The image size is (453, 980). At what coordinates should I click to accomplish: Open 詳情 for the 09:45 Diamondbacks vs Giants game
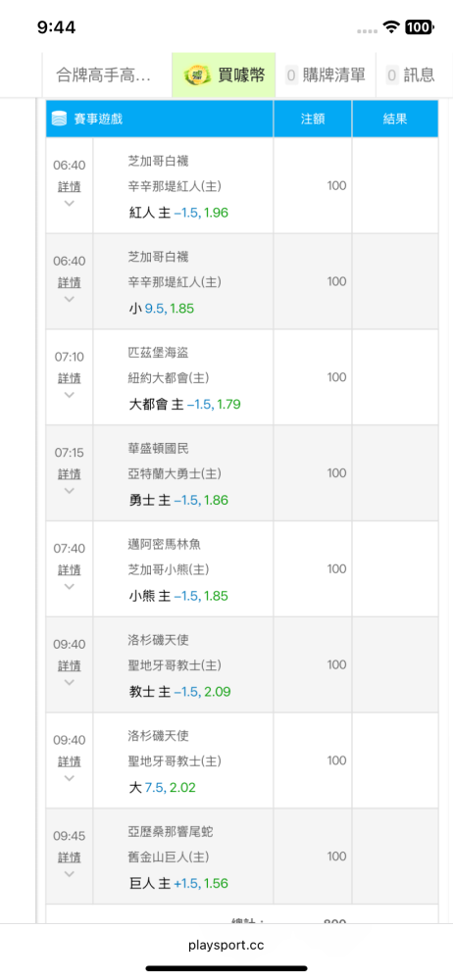point(70,857)
